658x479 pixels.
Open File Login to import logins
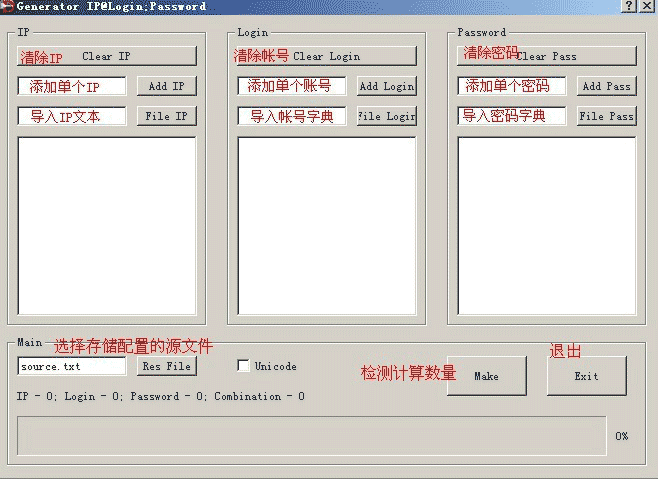pos(386,116)
